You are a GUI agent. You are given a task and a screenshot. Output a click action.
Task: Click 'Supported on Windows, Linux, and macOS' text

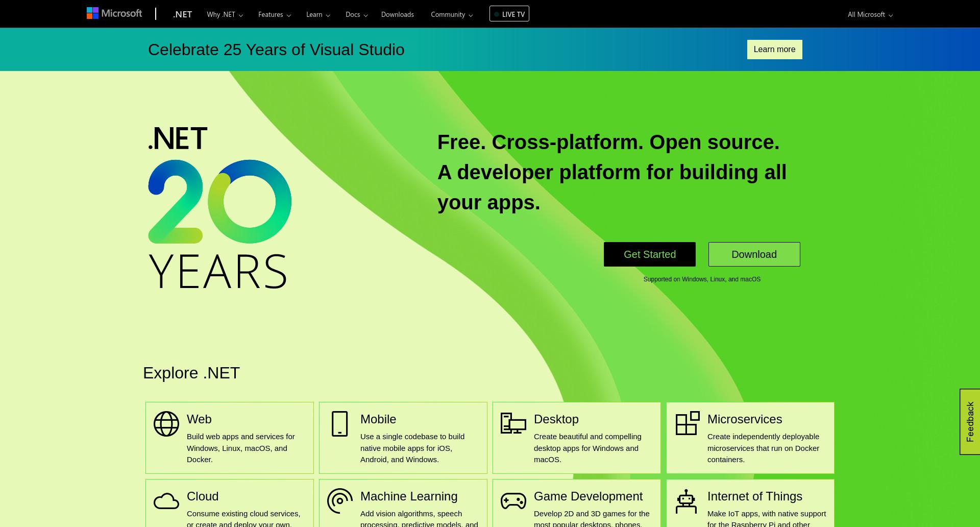pyautogui.click(x=702, y=279)
